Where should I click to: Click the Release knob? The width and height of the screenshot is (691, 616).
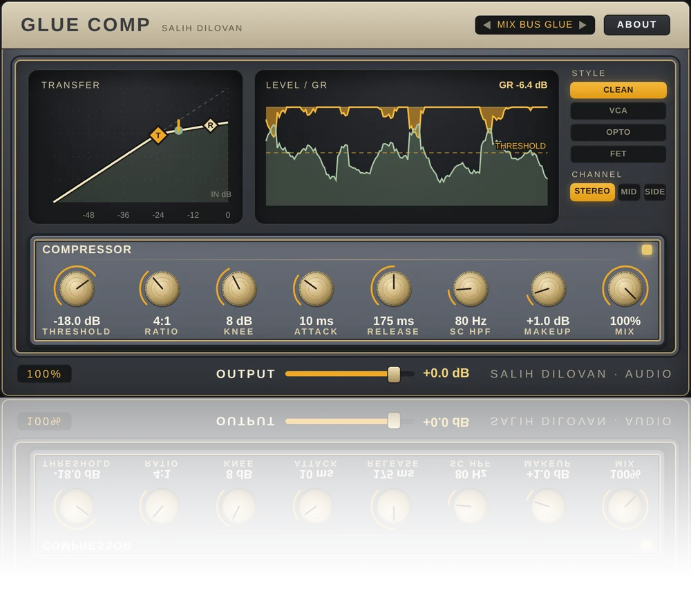coord(394,288)
